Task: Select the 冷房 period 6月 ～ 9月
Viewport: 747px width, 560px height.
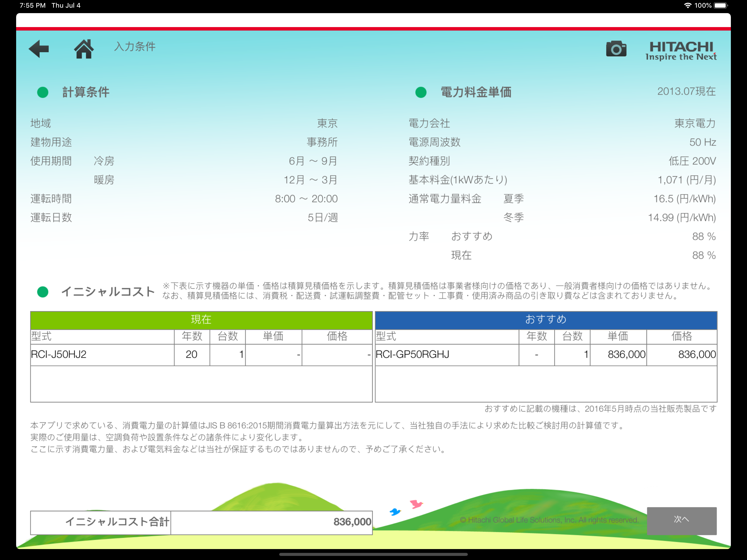Action: (313, 161)
